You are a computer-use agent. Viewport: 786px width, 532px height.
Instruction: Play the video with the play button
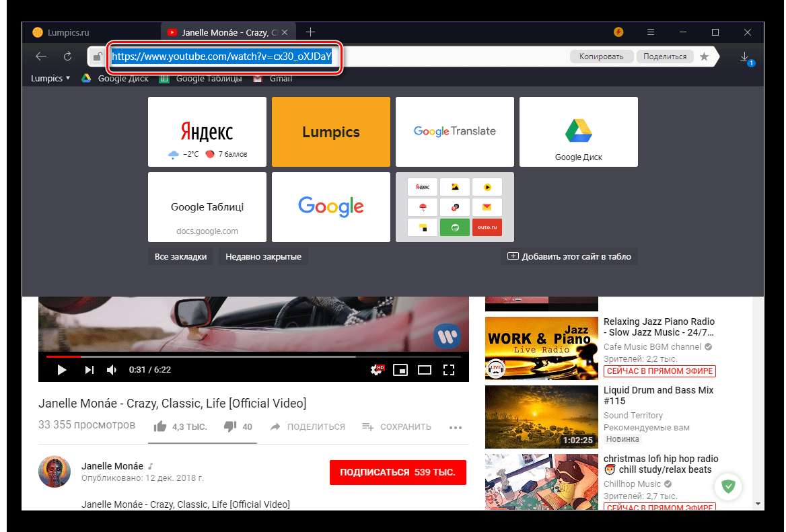pyautogui.click(x=62, y=370)
